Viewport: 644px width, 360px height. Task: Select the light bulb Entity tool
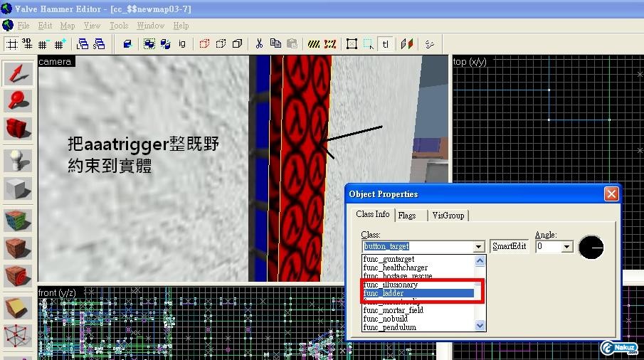click(18, 159)
